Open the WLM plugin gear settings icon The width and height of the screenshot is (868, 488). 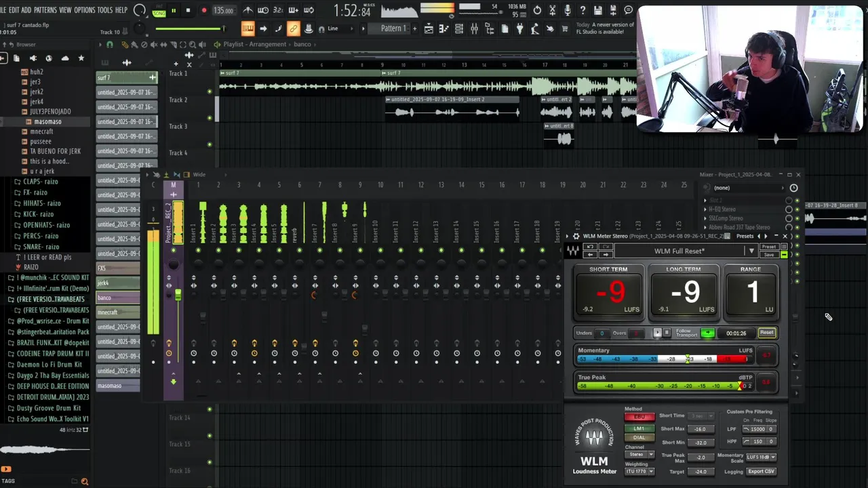[576, 237]
